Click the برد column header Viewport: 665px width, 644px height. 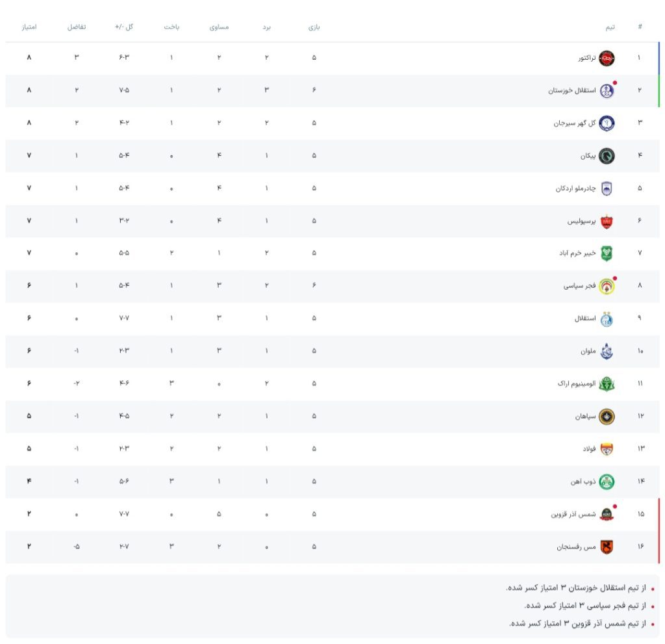pos(266,27)
